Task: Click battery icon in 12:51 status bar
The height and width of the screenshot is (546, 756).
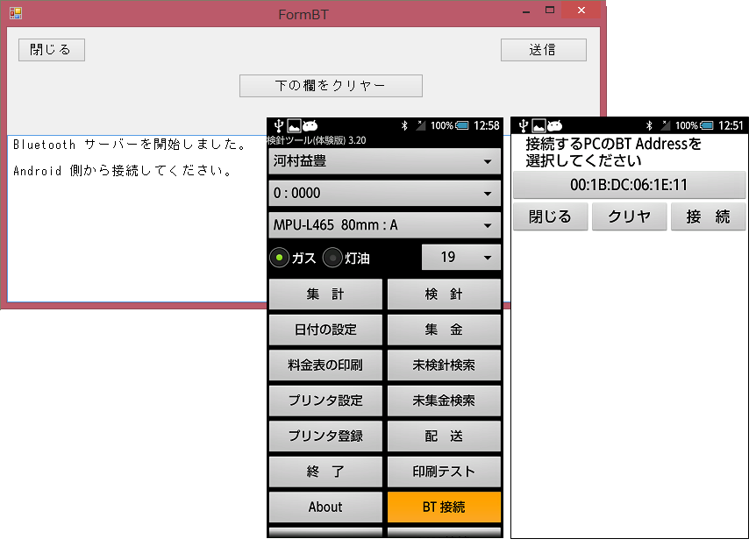Action: (x=707, y=126)
